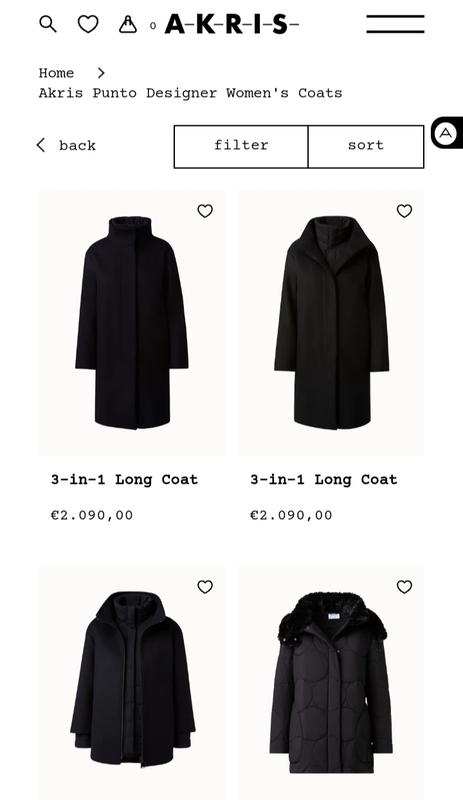Toggle heart on the quilted fur-collar jacket
Viewport: 463px width, 800px height.
(x=404, y=587)
